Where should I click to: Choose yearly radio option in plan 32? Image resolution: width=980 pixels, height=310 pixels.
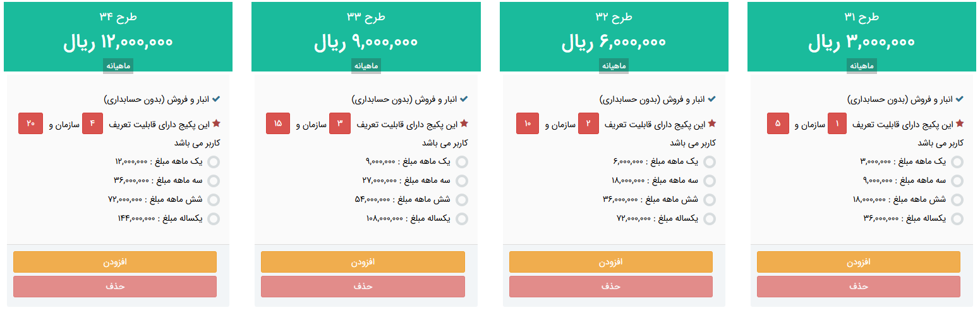[x=710, y=219]
